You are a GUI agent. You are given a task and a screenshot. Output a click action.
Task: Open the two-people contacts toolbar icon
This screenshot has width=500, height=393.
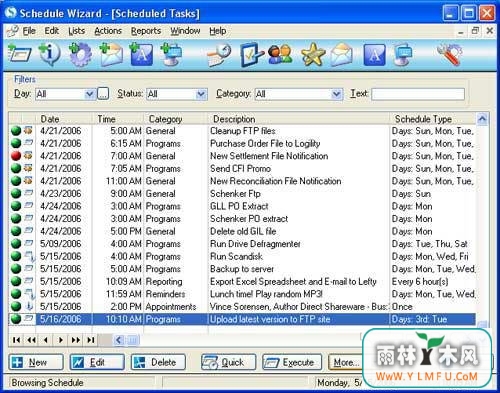tap(280, 54)
